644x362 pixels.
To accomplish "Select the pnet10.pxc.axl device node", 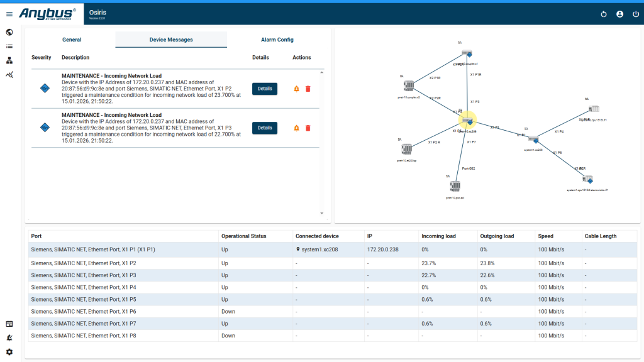I will [x=455, y=186].
